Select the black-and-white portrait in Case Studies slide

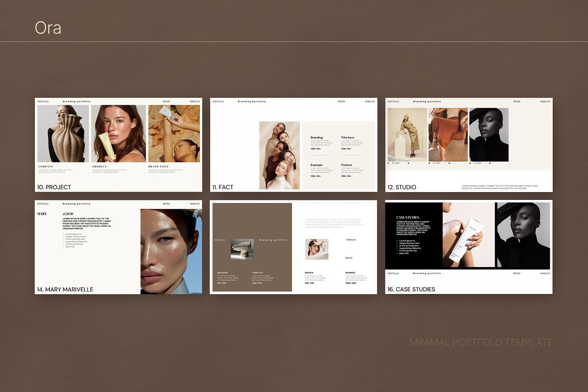click(x=523, y=234)
